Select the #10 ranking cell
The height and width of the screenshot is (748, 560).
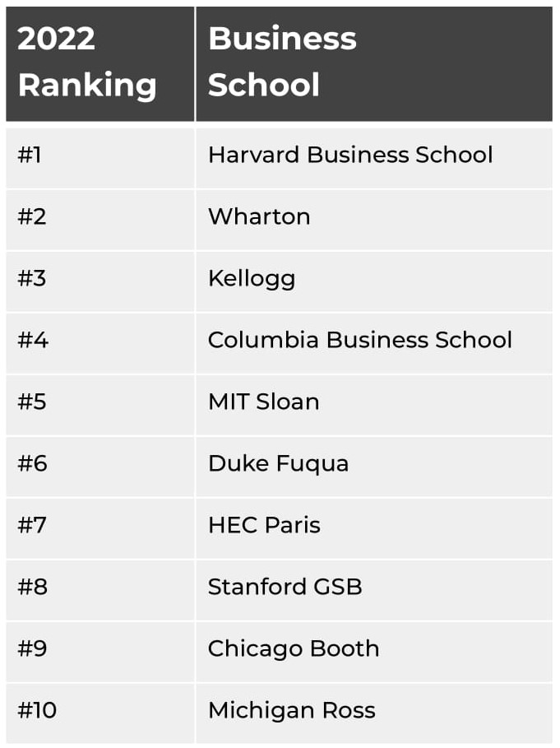click(37, 710)
